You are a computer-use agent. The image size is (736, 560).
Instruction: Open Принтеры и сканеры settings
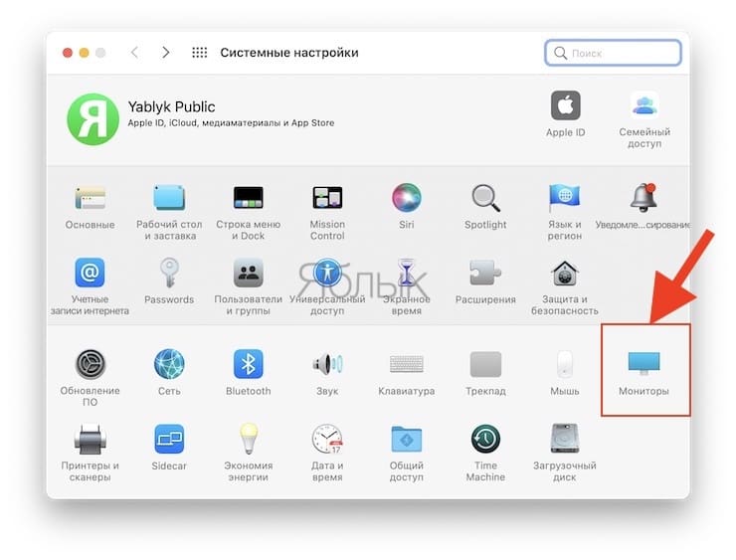coord(90,439)
